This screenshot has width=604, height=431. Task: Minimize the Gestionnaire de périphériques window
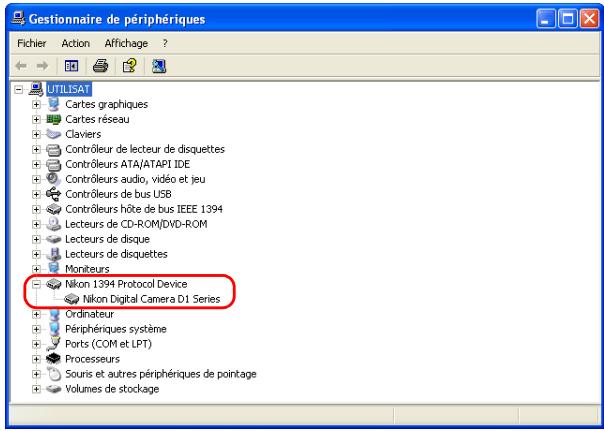pyautogui.click(x=546, y=19)
